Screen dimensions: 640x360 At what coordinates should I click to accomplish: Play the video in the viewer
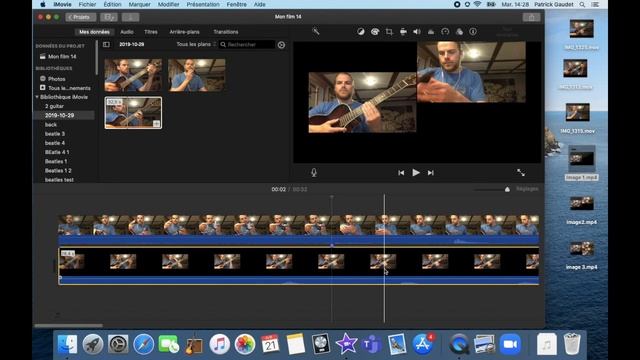tap(416, 173)
